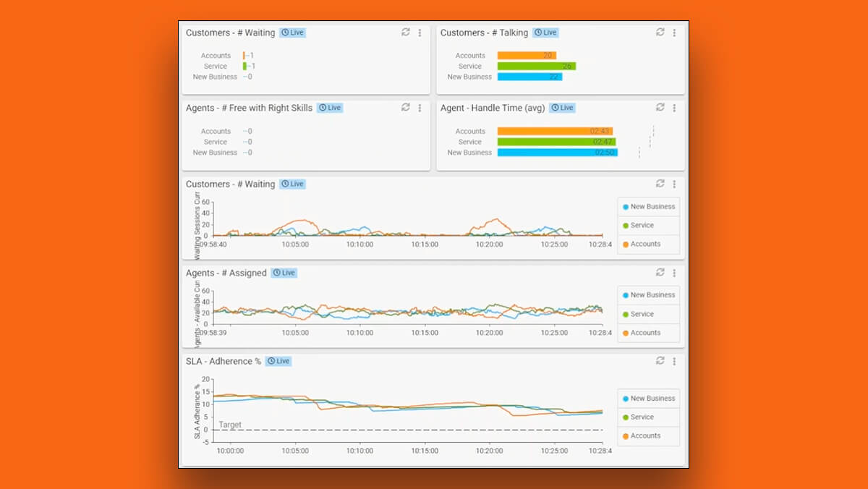
Task: Click Live badge on Agents - # Free widget
Action: (x=330, y=108)
